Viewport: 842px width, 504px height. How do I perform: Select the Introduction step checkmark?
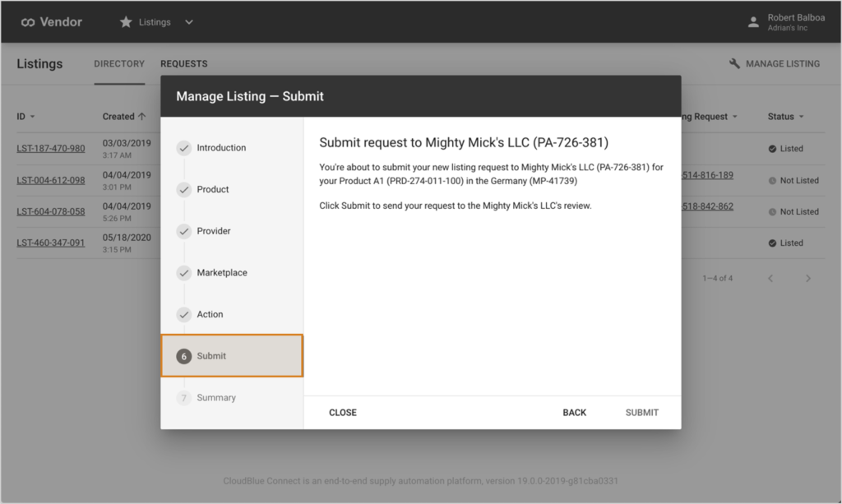point(184,148)
